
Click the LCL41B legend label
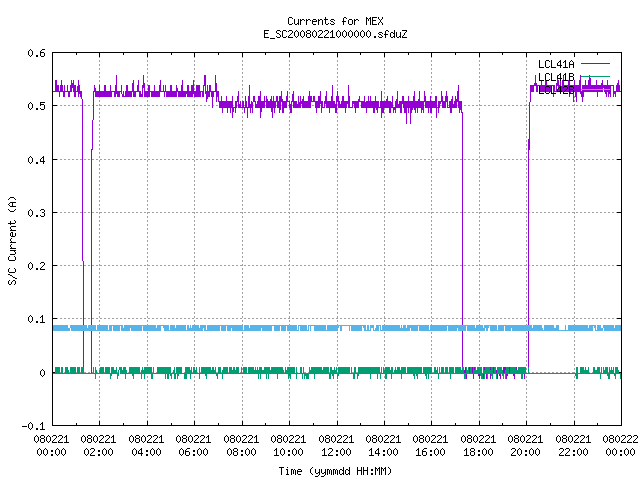point(556,77)
